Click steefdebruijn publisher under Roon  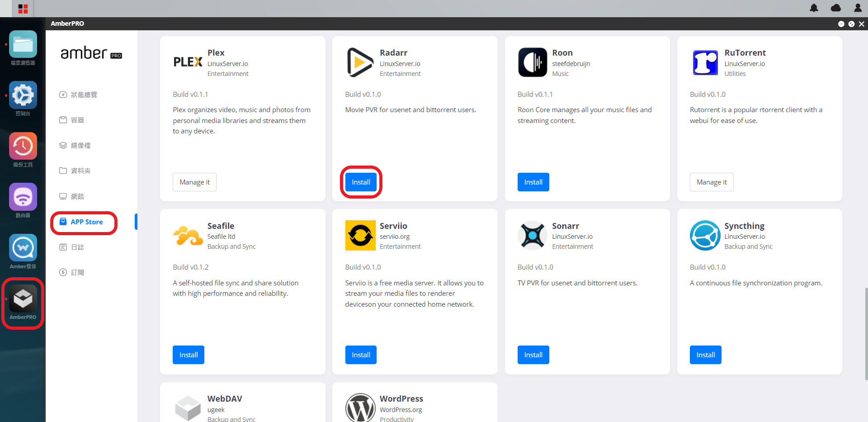click(x=571, y=64)
